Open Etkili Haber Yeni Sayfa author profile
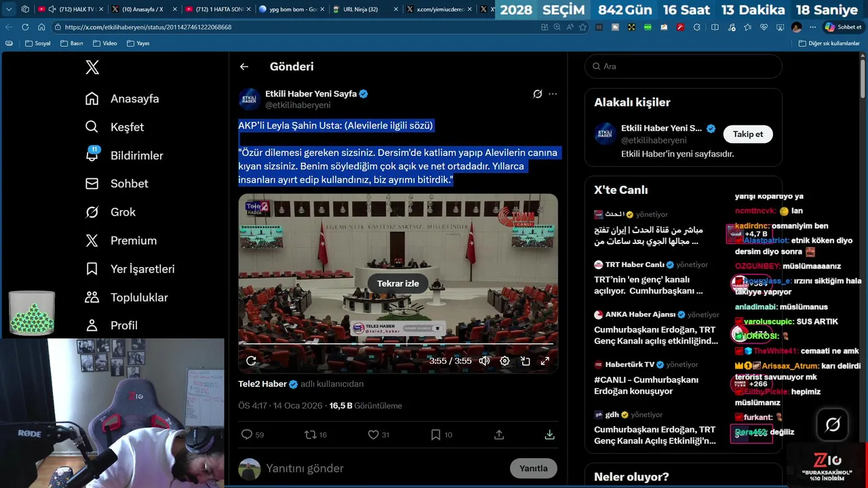Image resolution: width=868 pixels, height=488 pixels. 311,94
